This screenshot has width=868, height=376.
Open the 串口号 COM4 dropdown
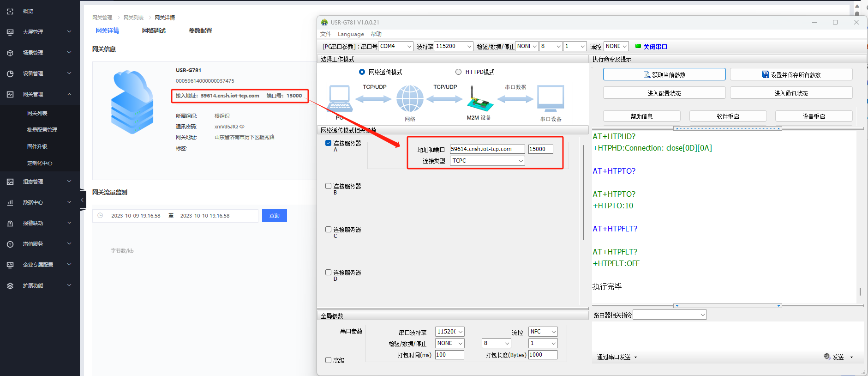click(x=409, y=46)
